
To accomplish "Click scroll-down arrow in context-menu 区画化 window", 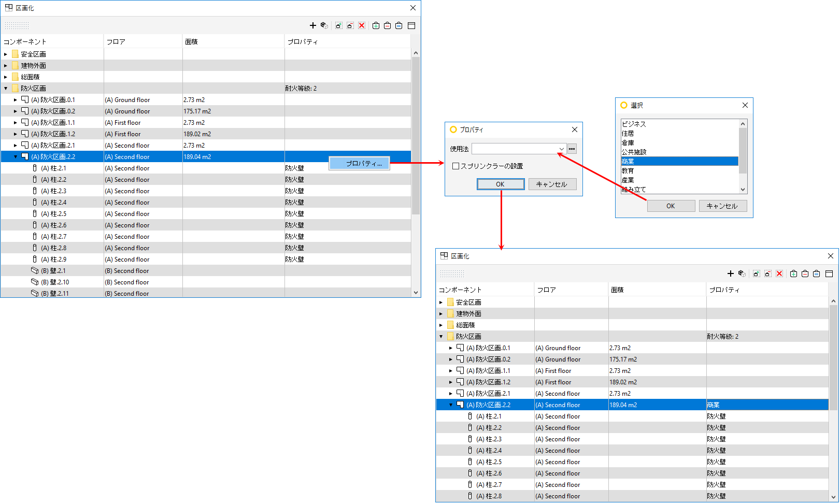I will [416, 293].
